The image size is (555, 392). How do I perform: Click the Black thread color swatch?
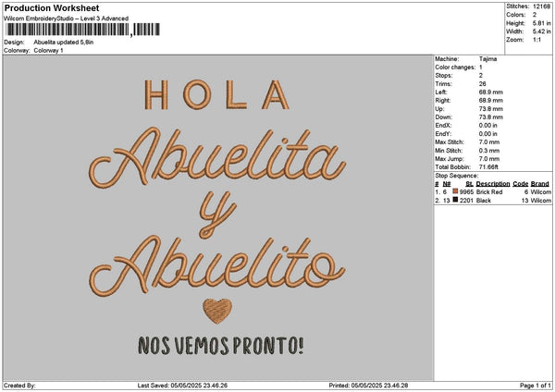coord(455,200)
